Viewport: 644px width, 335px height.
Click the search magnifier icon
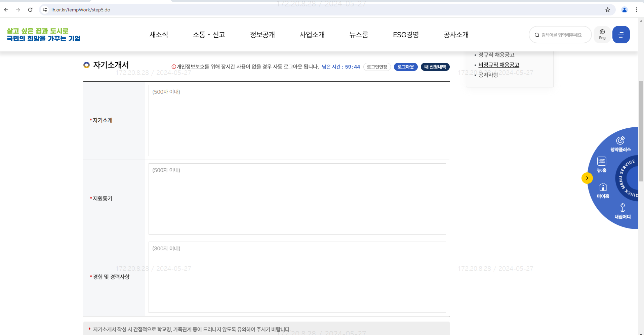pos(537,35)
